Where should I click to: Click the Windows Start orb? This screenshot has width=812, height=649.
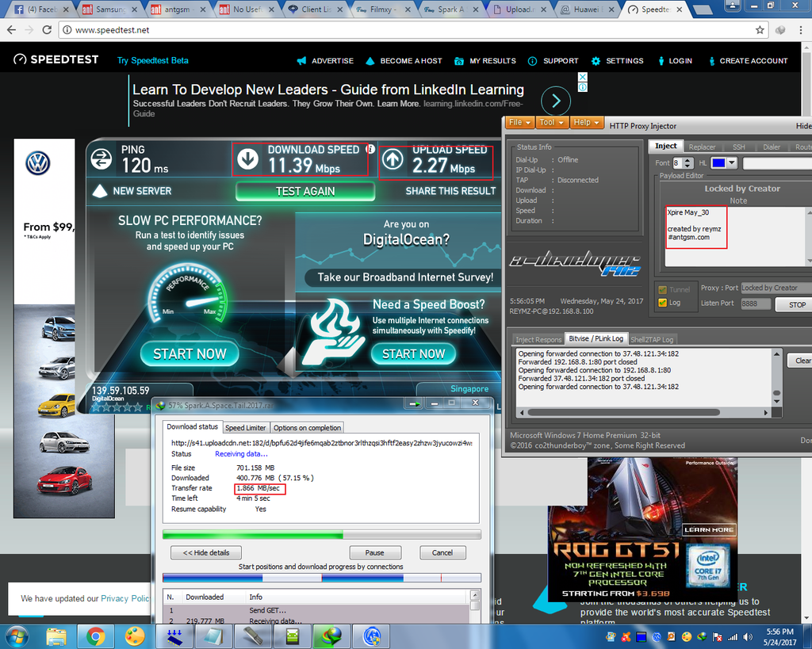tap(17, 636)
